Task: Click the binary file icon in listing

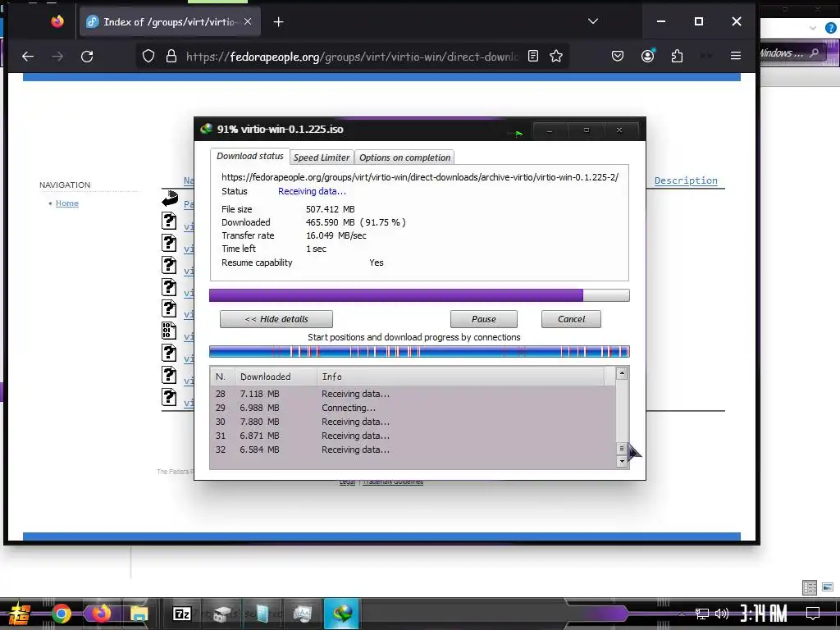Action: (169, 331)
